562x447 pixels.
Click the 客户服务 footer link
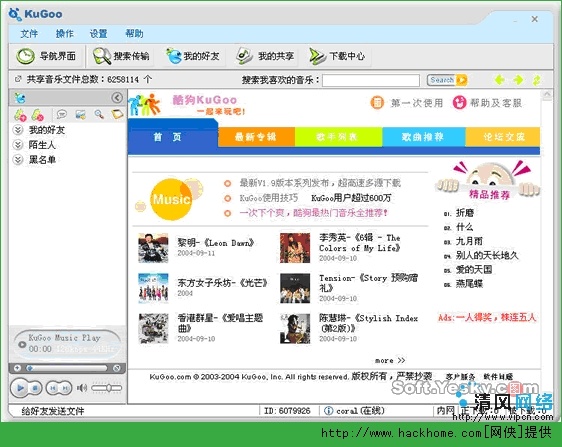[461, 376]
